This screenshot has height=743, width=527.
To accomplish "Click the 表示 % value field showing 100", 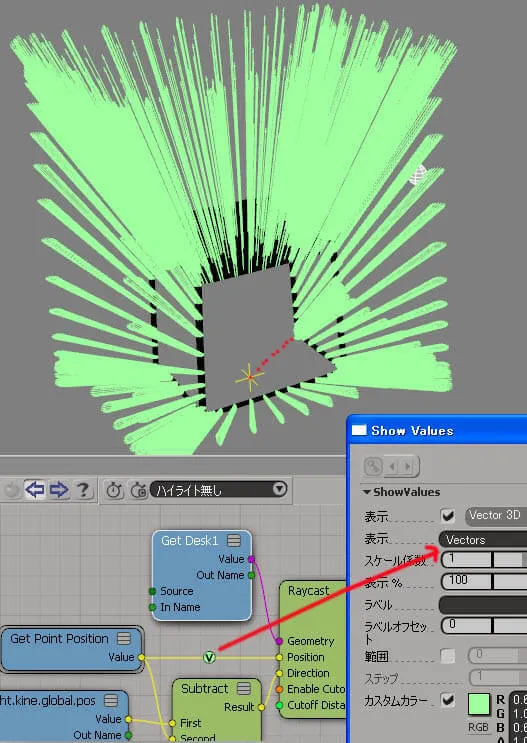I will [x=467, y=581].
